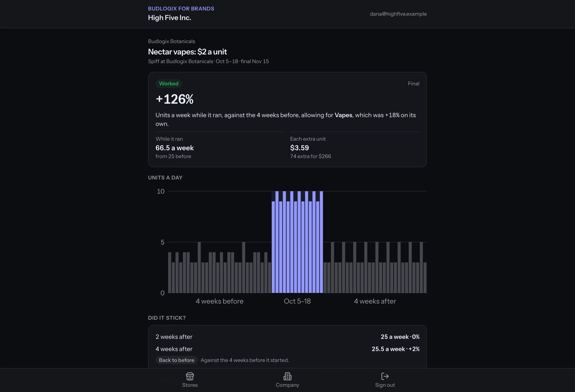This screenshot has height=392, width=575.
Task: Click the 'While it ran' label
Action: coord(169,139)
